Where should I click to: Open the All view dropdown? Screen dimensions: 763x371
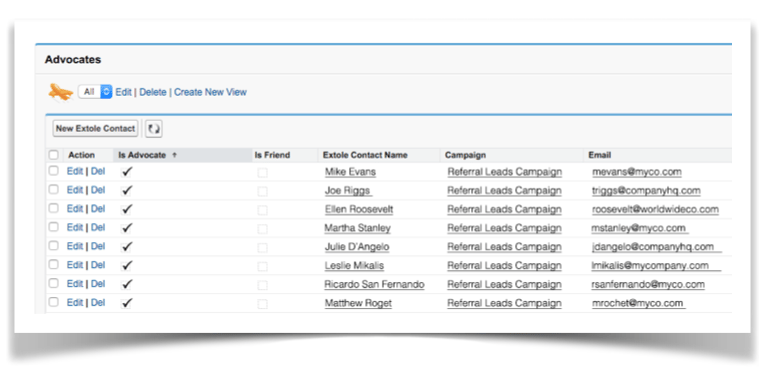95,92
